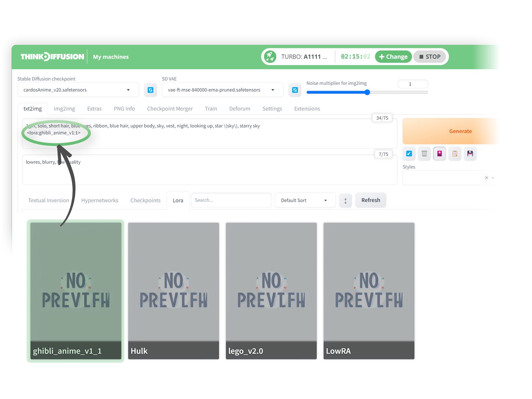This screenshot has height=399, width=532.
Task: Open the PNG Info tab
Action: pyautogui.click(x=124, y=109)
